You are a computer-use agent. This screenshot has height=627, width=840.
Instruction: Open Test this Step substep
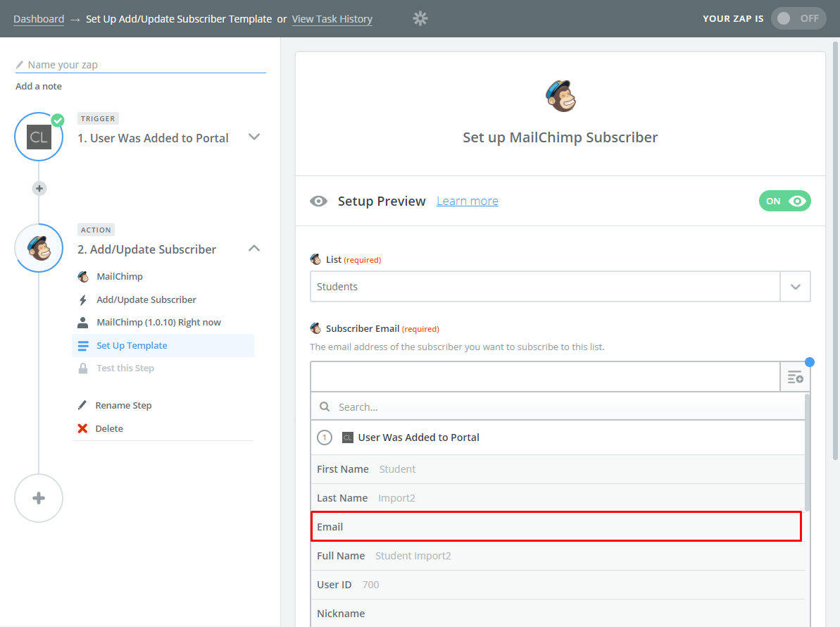pos(125,368)
